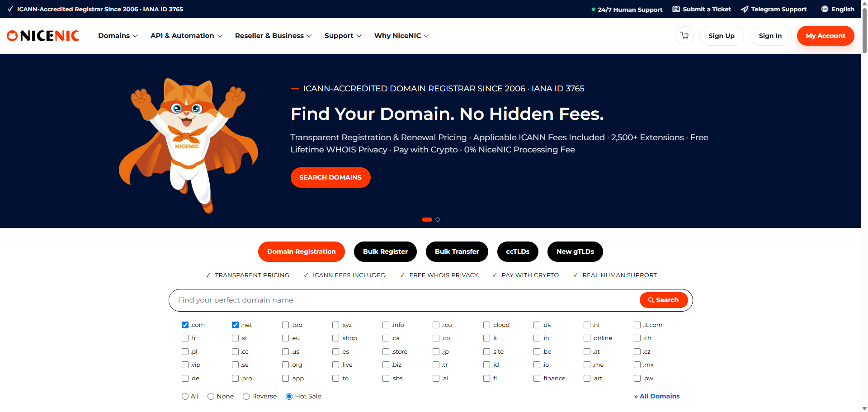Click the SEARCH DOMAINS button
Viewport: 868px width, 412px height.
330,177
